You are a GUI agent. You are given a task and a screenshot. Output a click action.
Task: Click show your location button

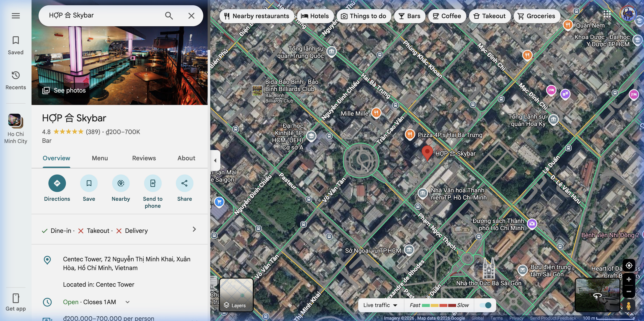629,266
